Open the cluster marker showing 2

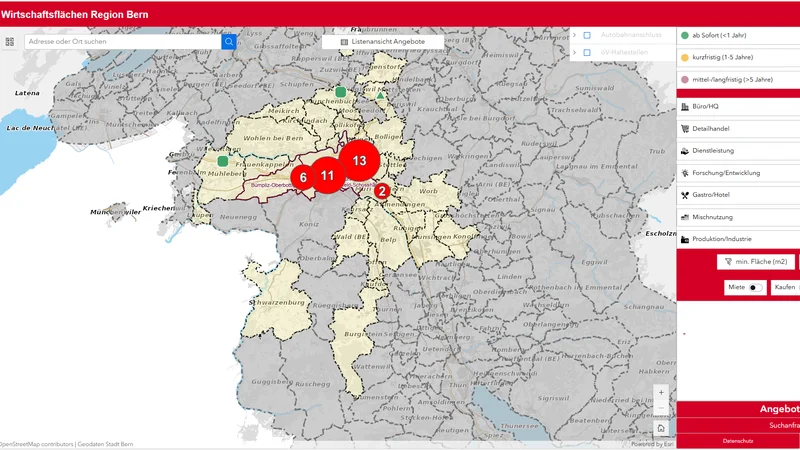click(382, 191)
